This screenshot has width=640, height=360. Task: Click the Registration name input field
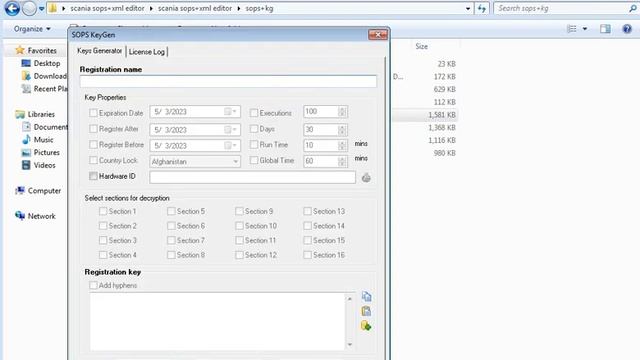(228, 81)
